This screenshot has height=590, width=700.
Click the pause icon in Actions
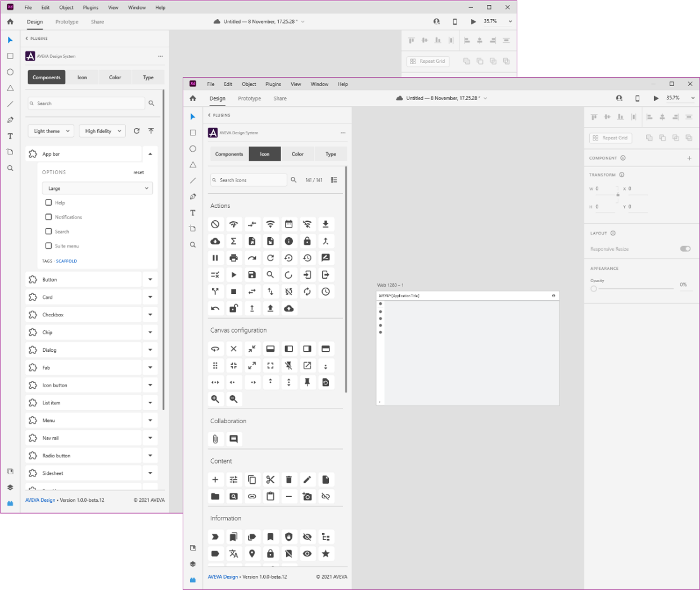pos(215,258)
